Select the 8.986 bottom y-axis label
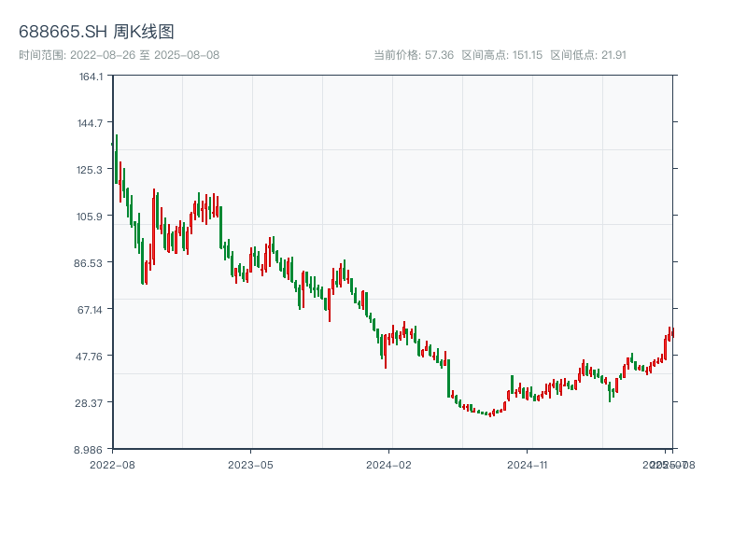 click(91, 449)
